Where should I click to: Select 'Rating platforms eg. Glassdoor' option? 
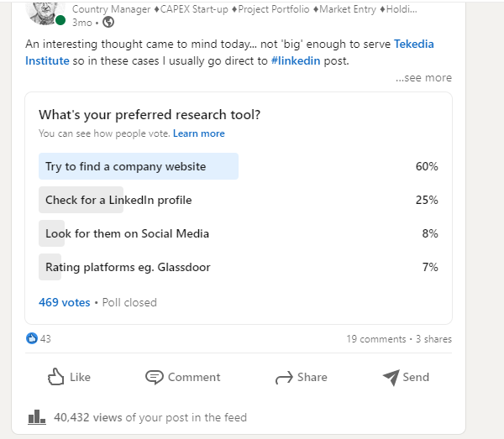(x=128, y=267)
